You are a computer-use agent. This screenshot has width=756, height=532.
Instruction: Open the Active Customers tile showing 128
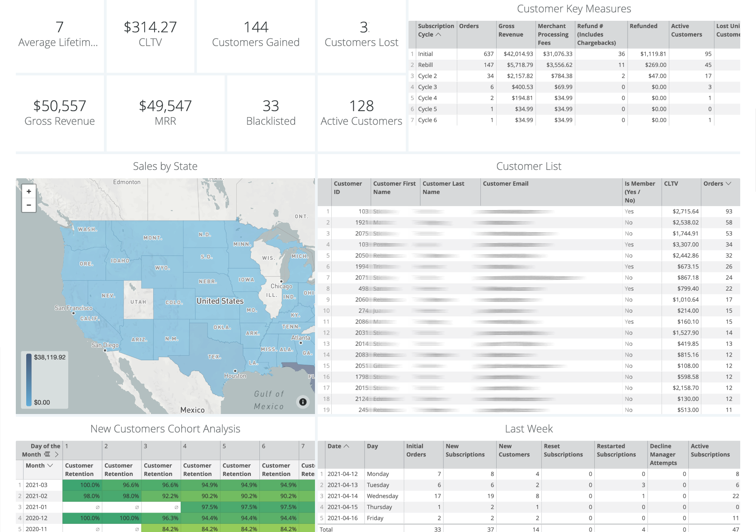coord(361,112)
